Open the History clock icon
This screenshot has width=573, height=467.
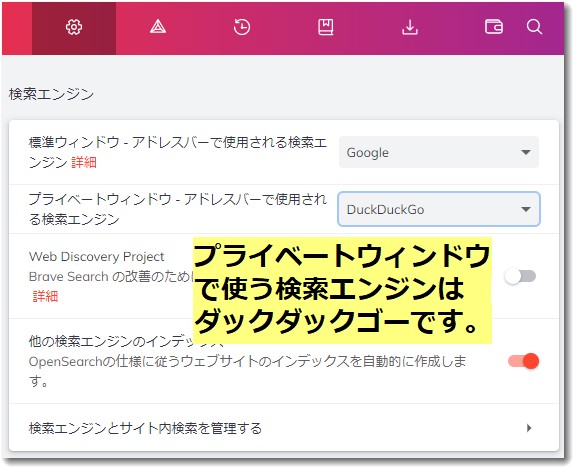click(242, 27)
